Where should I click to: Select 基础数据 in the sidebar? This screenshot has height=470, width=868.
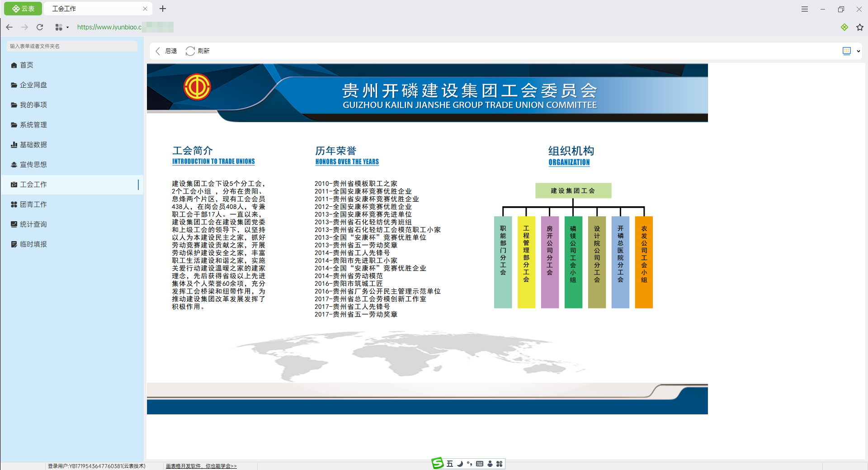click(33, 145)
